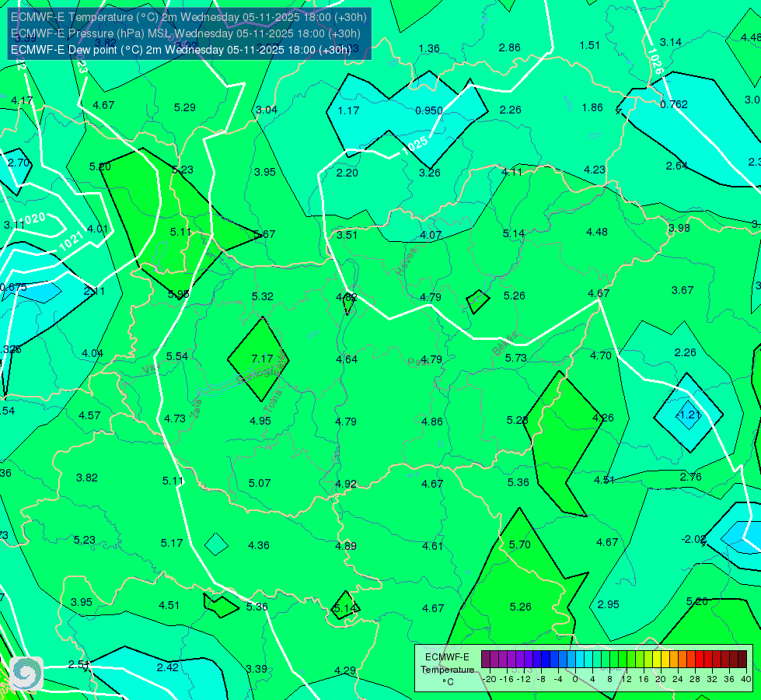
Task: Select the ECMWF-E Pressure MSL layer label
Action: point(186,33)
